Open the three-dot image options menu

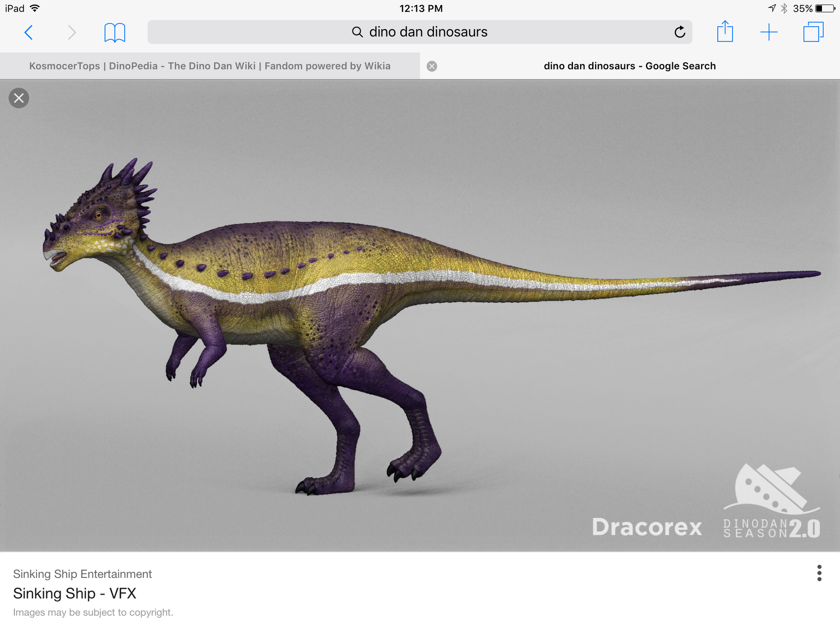tap(819, 573)
